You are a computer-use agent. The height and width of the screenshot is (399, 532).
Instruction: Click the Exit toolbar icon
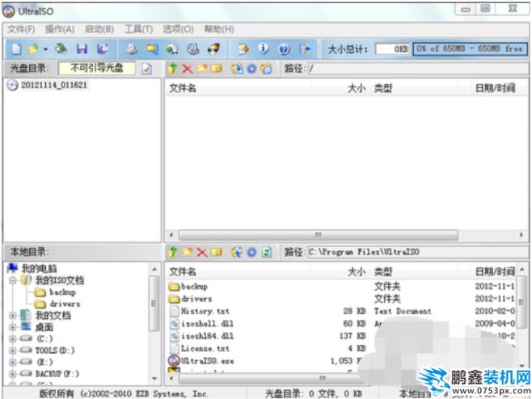[305, 49]
